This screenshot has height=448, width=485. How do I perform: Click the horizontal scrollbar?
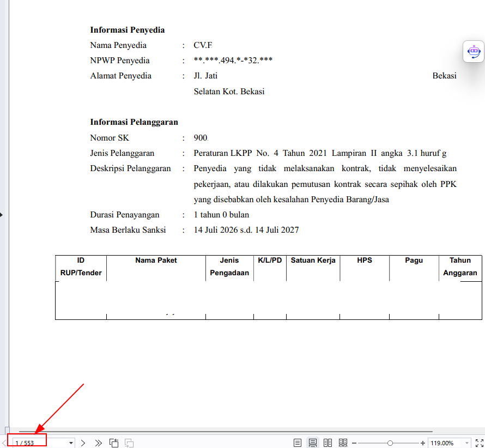click(x=226, y=431)
